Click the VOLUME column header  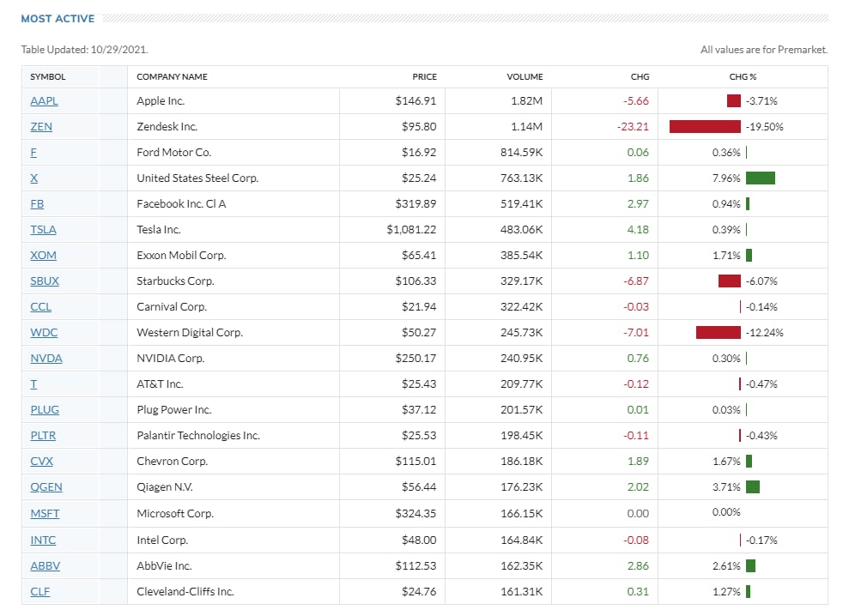(x=525, y=77)
